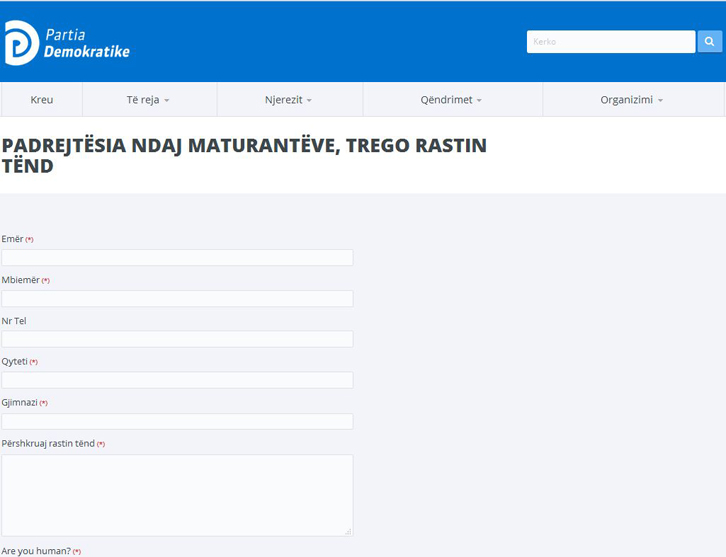This screenshot has height=557, width=726.
Task: Open the Qëndrimet dropdown menu
Action: coord(451,100)
